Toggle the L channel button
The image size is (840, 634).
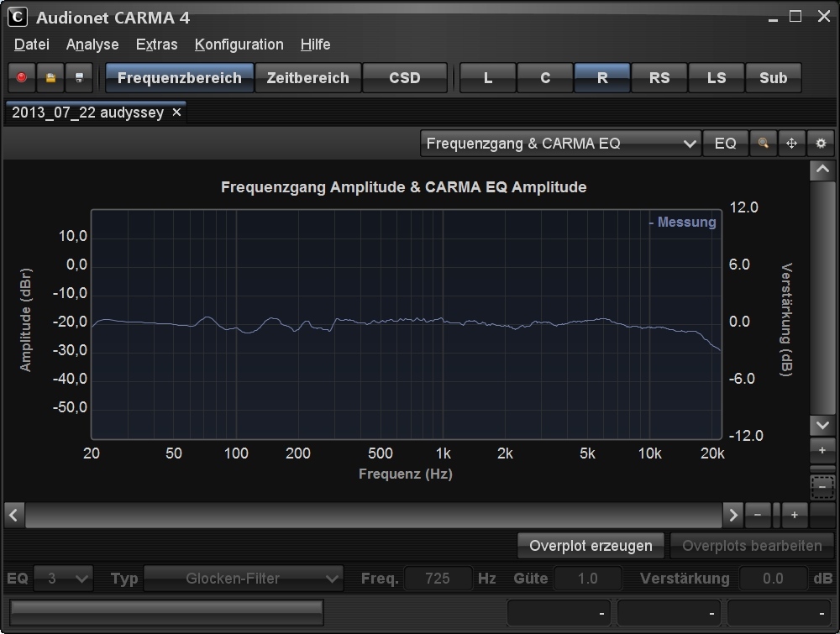(x=488, y=78)
